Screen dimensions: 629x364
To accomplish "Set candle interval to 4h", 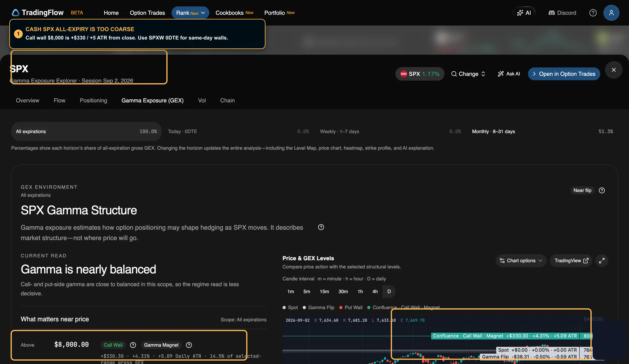I will coord(375,291).
